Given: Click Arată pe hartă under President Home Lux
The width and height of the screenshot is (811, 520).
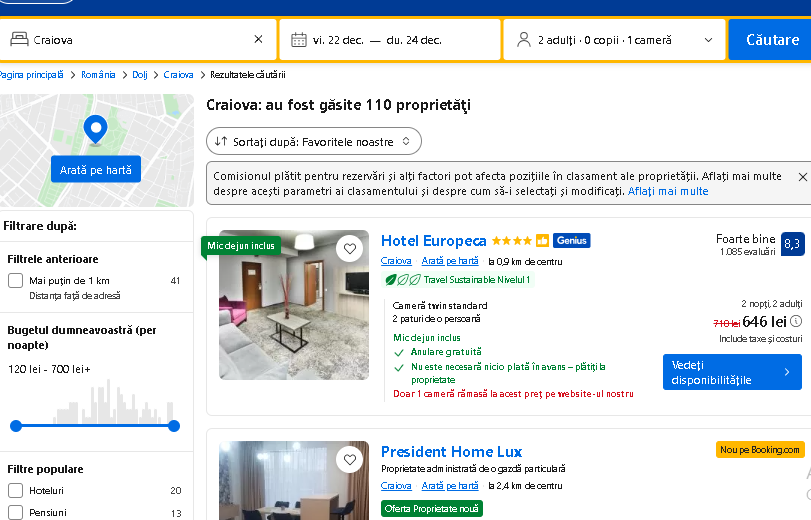Looking at the screenshot, I should (x=450, y=486).
